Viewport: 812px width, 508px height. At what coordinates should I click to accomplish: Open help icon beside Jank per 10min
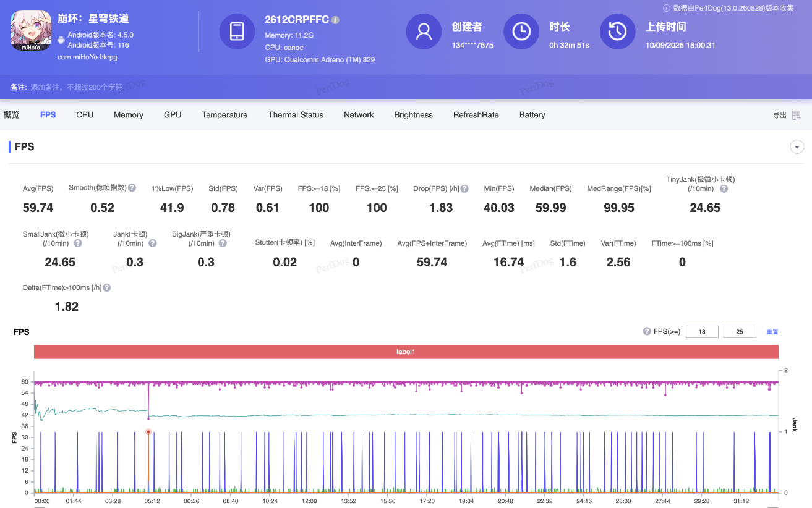152,243
